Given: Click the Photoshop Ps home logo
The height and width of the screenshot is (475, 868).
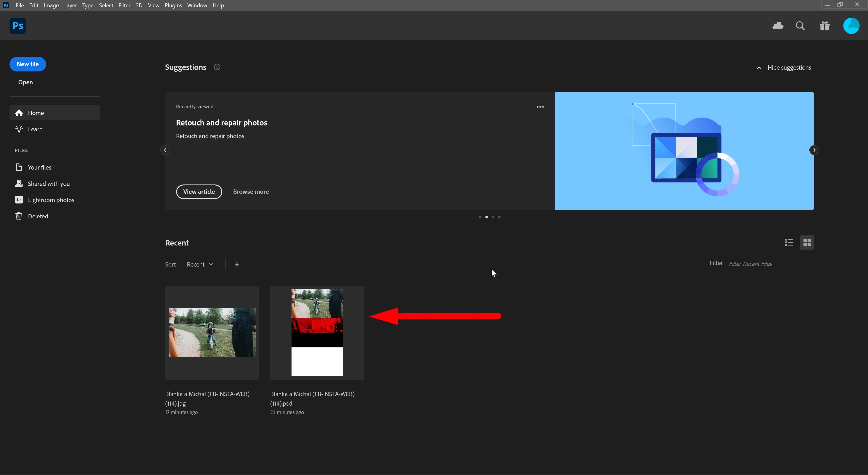Looking at the screenshot, I should pyautogui.click(x=17, y=26).
